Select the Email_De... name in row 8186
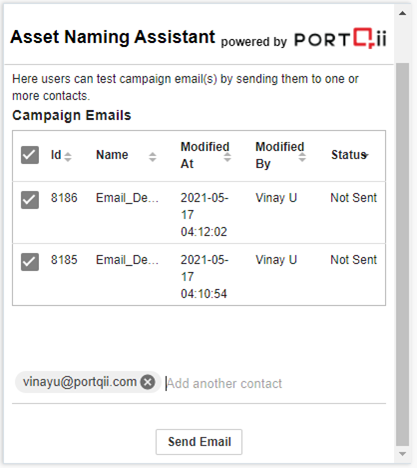Viewport: 417px width, 468px height. coord(127,198)
